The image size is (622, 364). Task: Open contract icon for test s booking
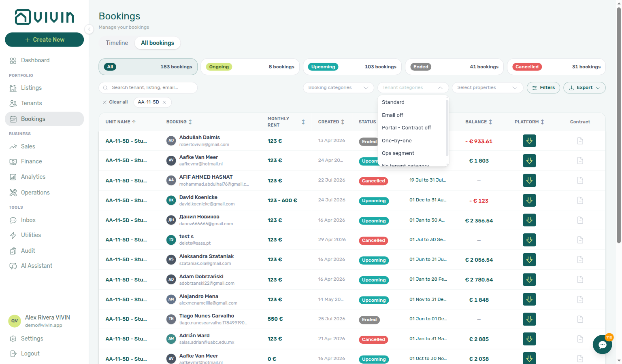tap(580, 240)
